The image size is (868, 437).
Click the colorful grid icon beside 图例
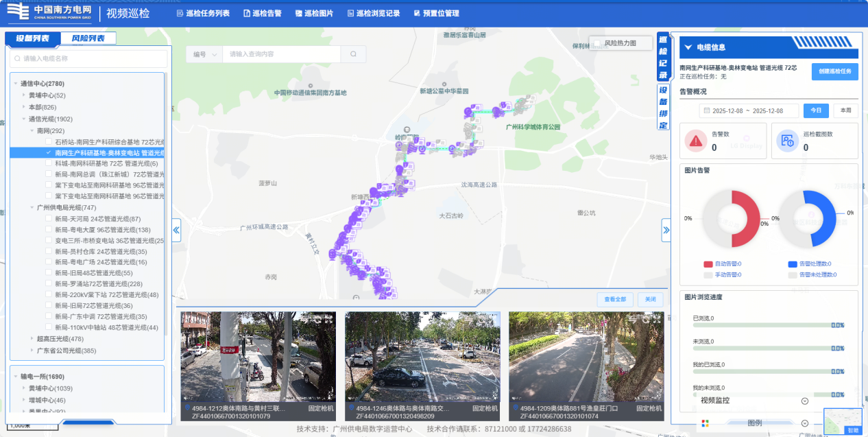coord(705,423)
